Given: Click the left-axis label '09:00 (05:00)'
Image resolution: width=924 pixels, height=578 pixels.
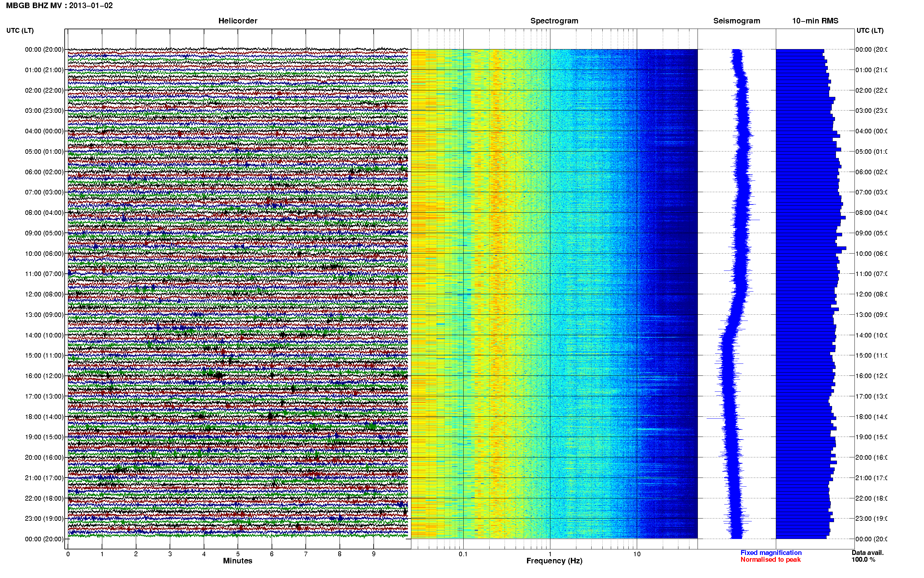Looking at the screenshot, I should tap(44, 233).
